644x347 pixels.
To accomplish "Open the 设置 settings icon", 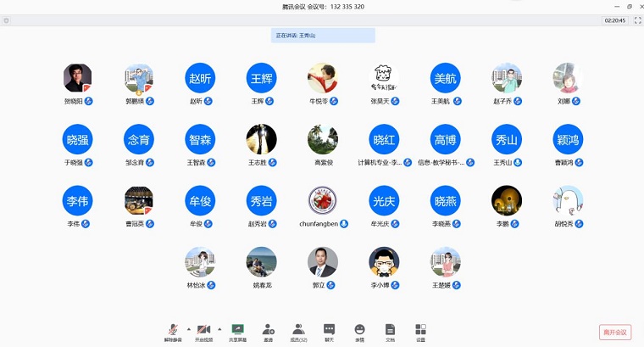I will pyautogui.click(x=420, y=330).
